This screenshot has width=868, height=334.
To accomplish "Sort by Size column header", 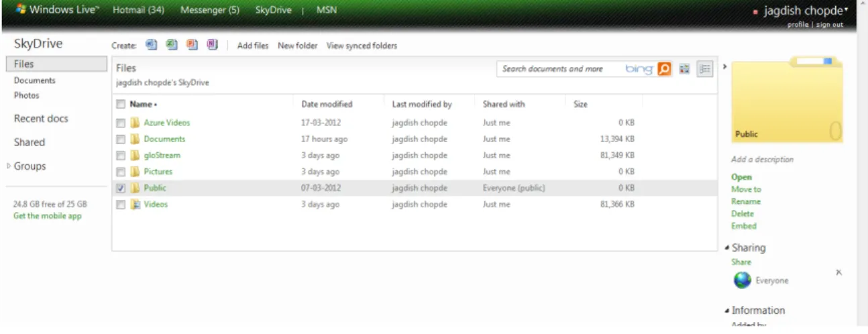I will [x=580, y=104].
